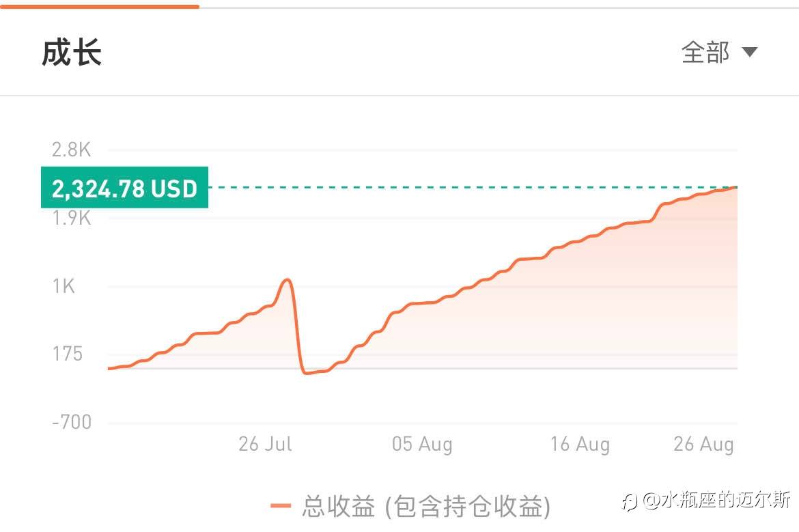Click the orange legend line swatch
The height and width of the screenshot is (532, 799).
click(281, 506)
